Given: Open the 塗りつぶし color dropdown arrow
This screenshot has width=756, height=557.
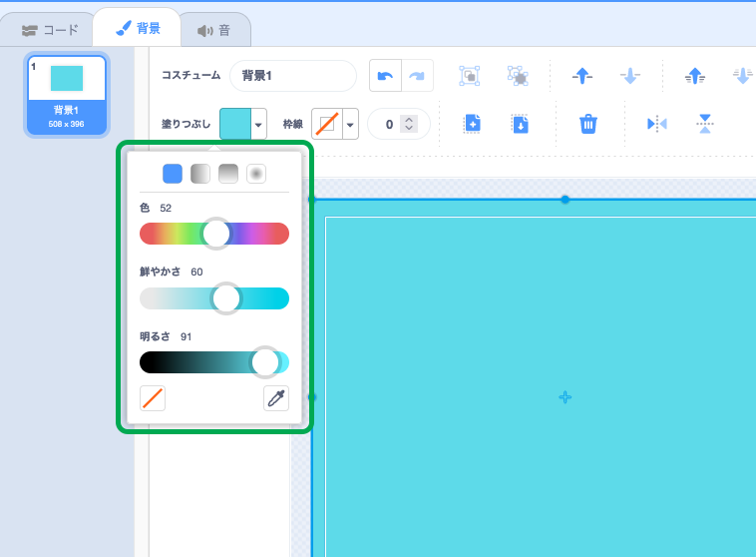Looking at the screenshot, I should (x=259, y=124).
